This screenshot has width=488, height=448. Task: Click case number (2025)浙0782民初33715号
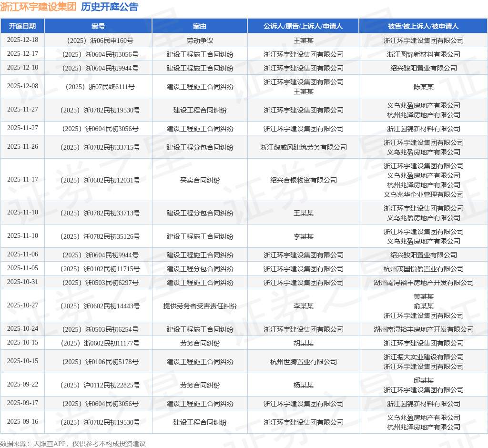[x=98, y=147]
